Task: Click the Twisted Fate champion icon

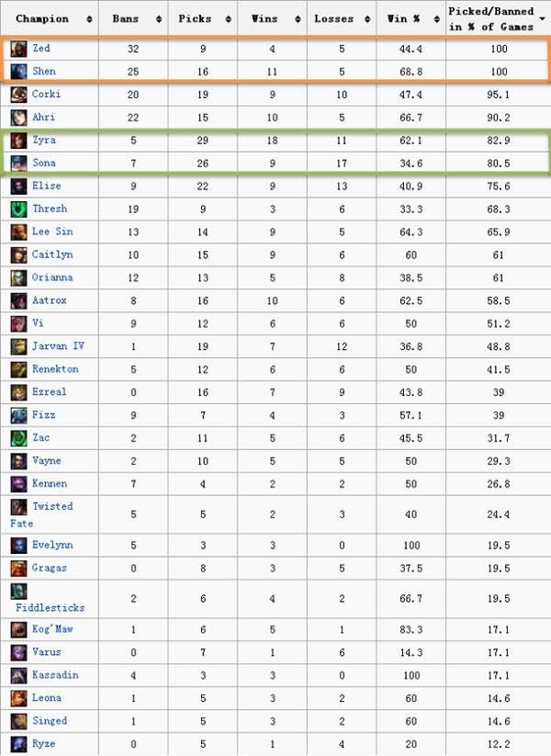Action: pyautogui.click(x=18, y=506)
